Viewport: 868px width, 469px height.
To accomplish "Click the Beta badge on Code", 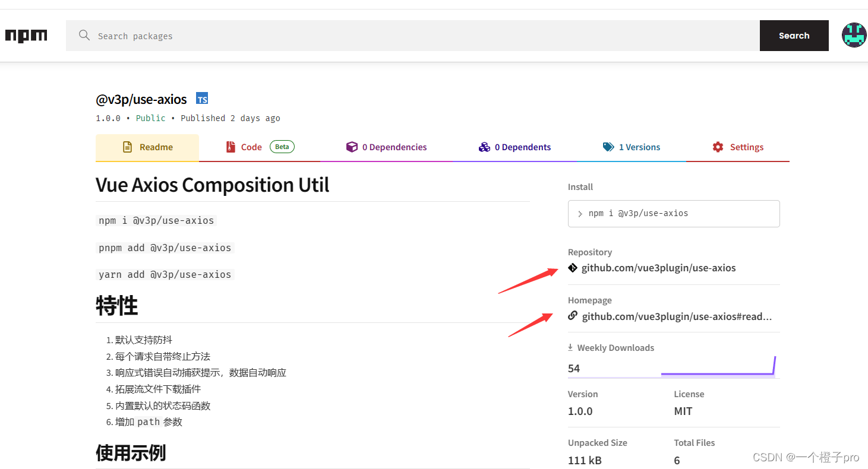I will [282, 147].
